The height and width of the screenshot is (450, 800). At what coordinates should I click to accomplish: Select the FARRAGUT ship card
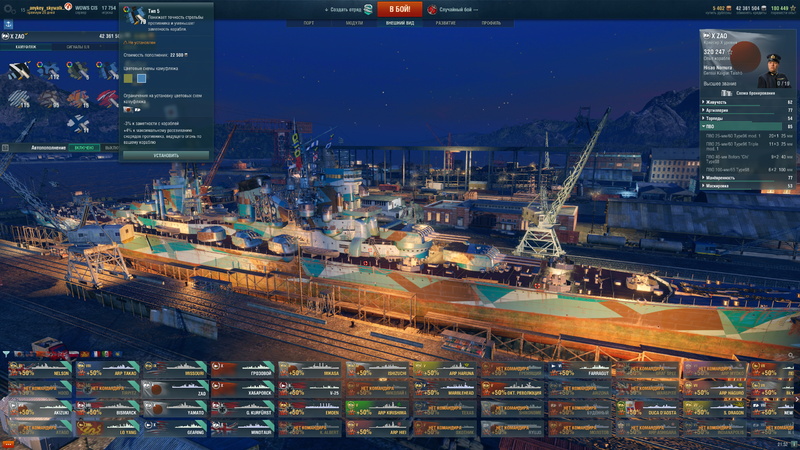(x=580, y=369)
